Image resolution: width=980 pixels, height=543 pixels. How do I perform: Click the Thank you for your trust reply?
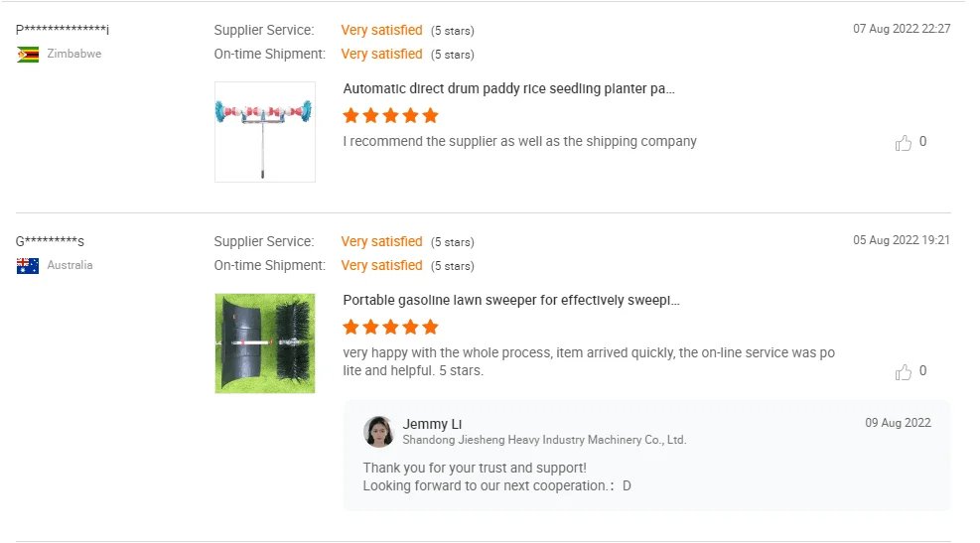coord(475,468)
